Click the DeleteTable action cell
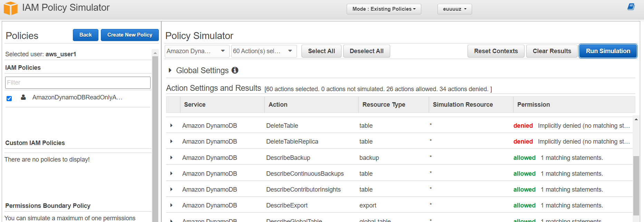644x222 pixels. (x=282, y=126)
